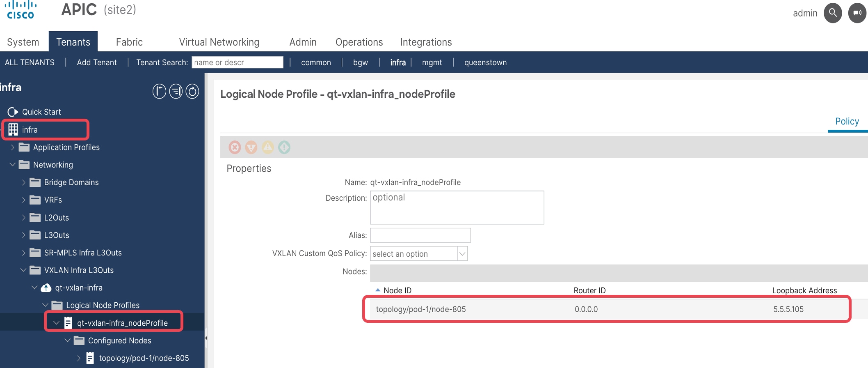Click the Tenant Search field

(238, 62)
